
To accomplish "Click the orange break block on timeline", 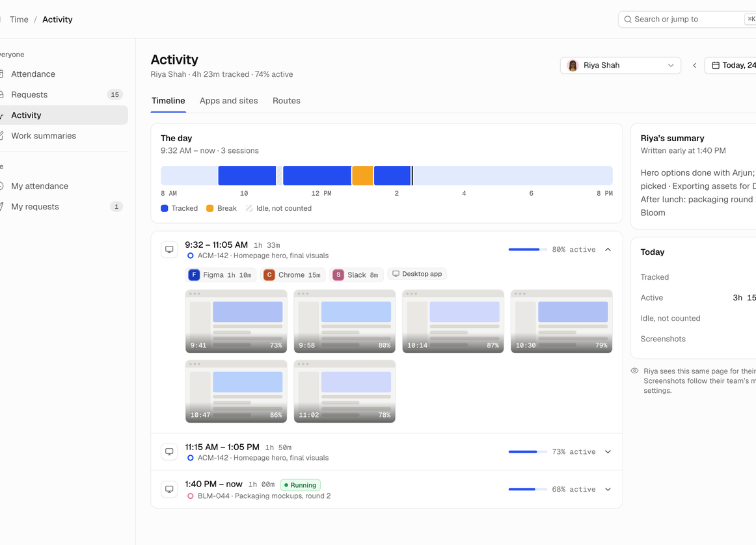I will click(x=362, y=176).
